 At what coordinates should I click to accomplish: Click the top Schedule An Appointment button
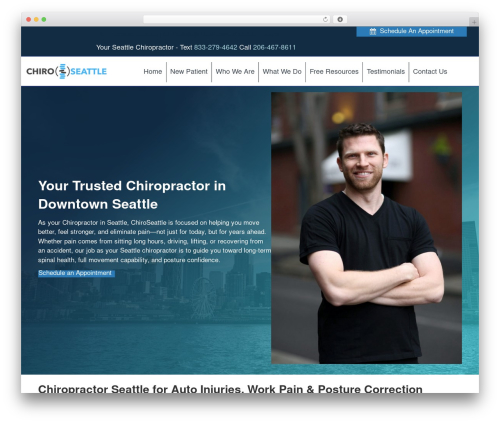411,31
